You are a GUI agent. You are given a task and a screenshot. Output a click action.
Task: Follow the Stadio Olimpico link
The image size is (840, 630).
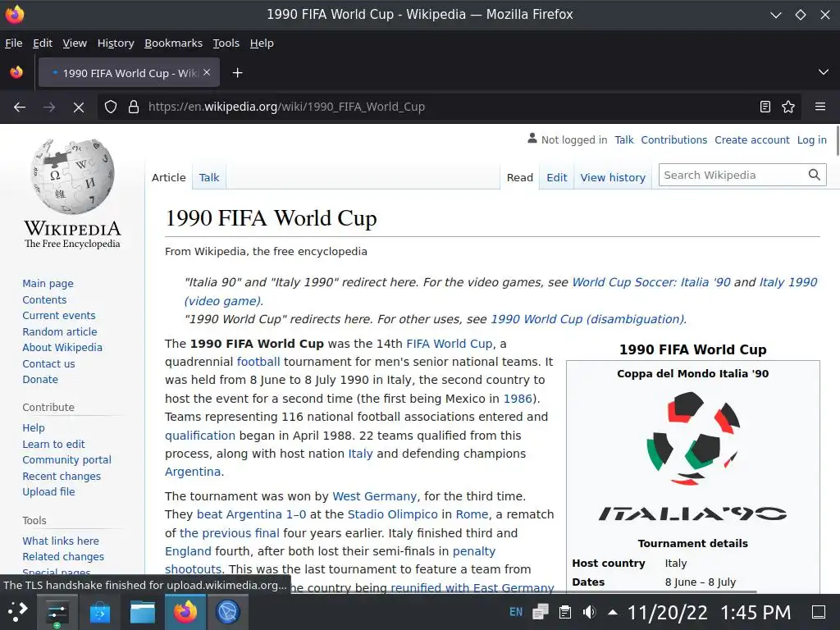tap(393, 514)
